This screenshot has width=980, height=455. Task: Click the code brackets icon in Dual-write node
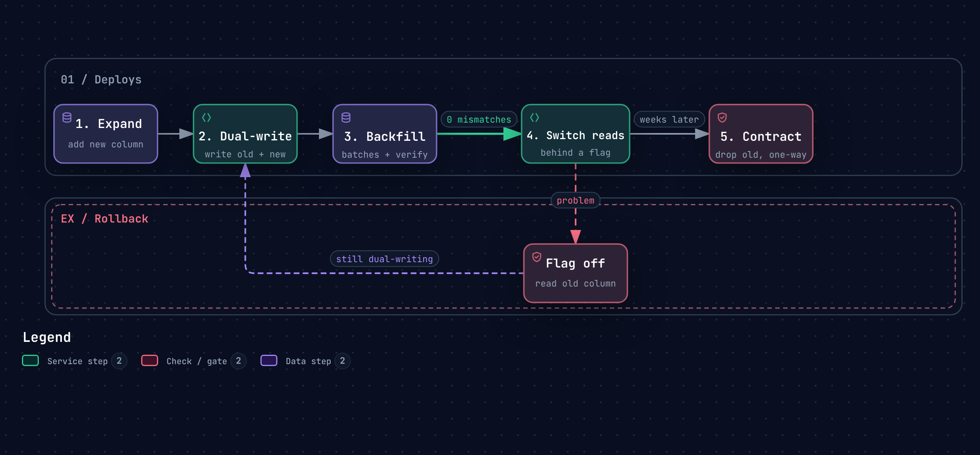click(x=207, y=118)
